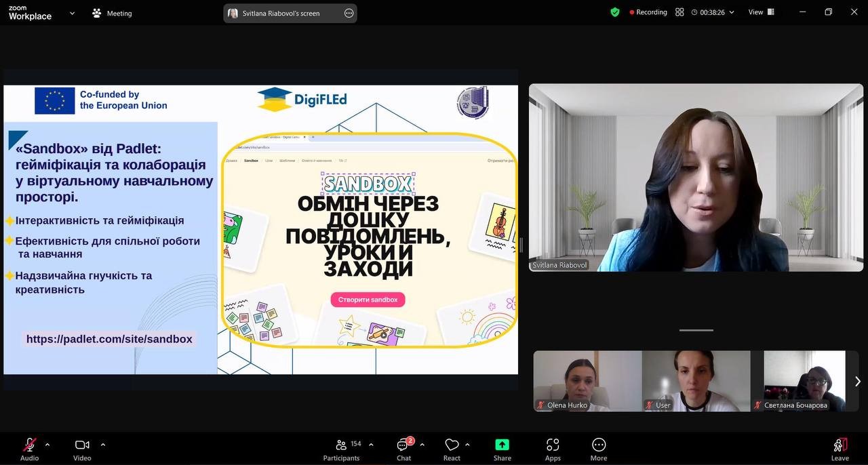Expand the meeting timer dropdown arrow
The width and height of the screenshot is (868, 465).
tap(732, 12)
